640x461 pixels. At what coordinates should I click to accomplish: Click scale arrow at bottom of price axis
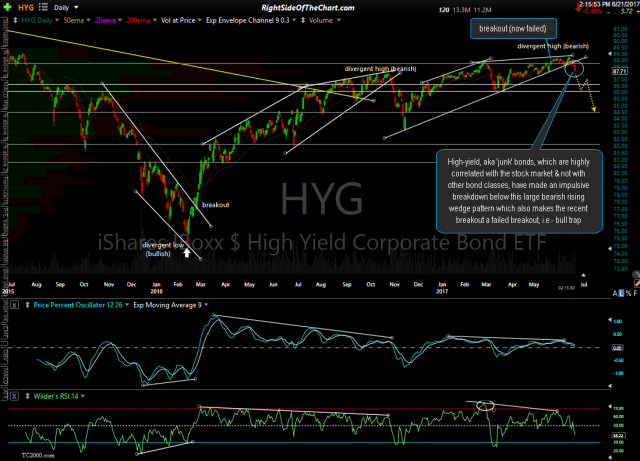[x=610, y=248]
